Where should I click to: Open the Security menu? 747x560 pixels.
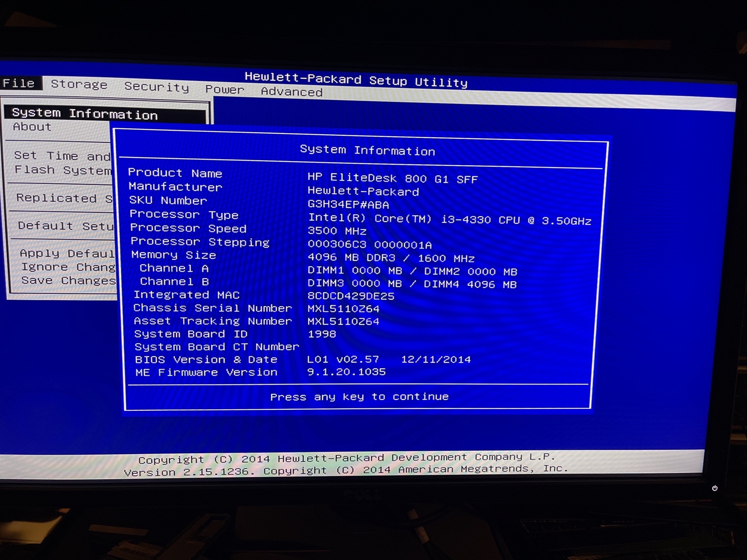pos(156,87)
